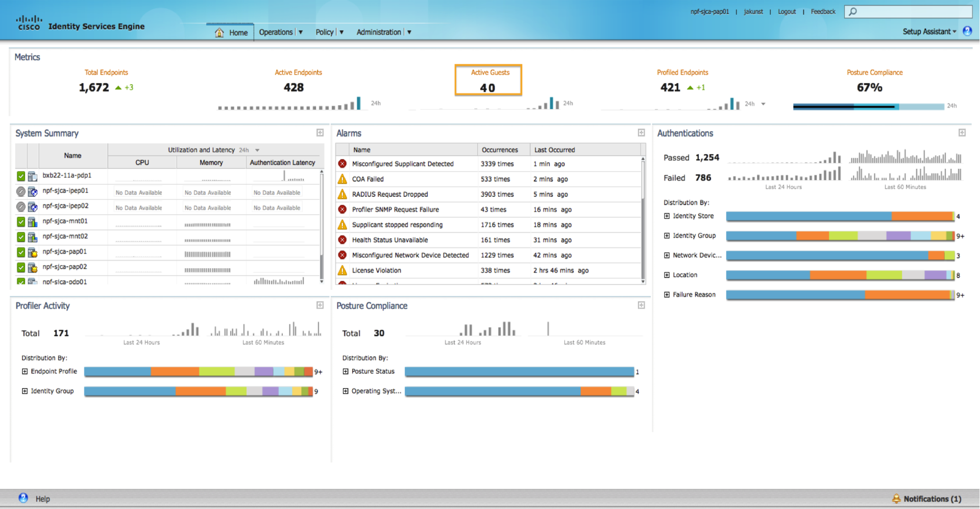This screenshot has height=509, width=980.
Task: Click grey status indicator for npf-sjca-ipep01
Action: (21, 192)
